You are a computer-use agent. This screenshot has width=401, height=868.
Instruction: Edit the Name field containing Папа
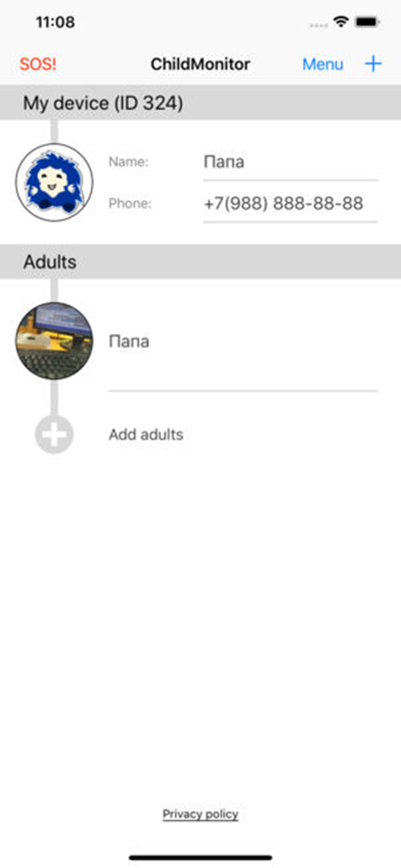click(290, 163)
